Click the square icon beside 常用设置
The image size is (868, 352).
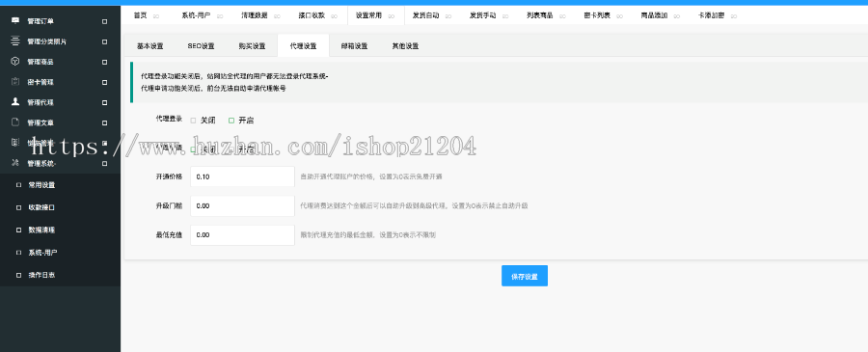tap(19, 185)
